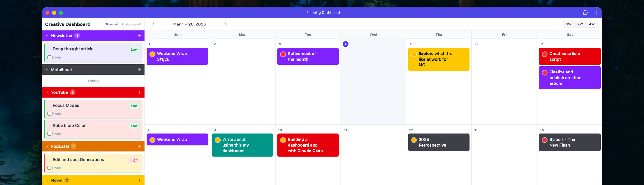The width and height of the screenshot is (644, 185).
Task: Click the Newsletter count badge 1
Action: 77,36
